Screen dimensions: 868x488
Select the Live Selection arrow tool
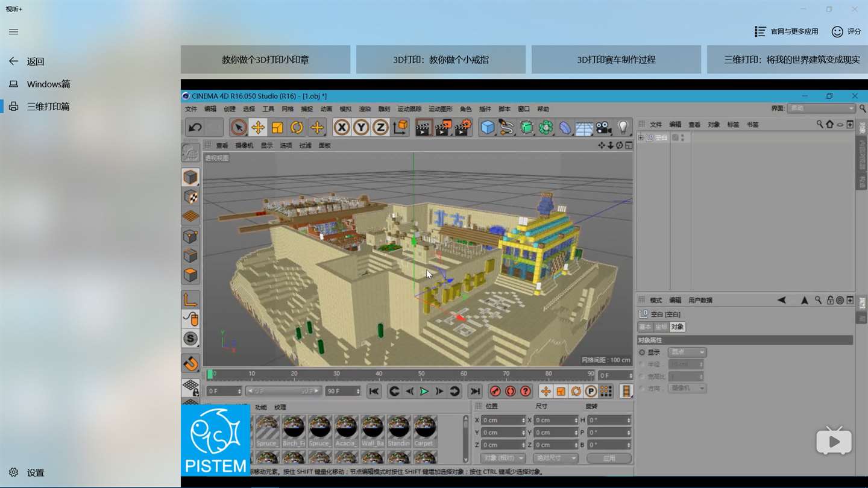[x=239, y=127]
